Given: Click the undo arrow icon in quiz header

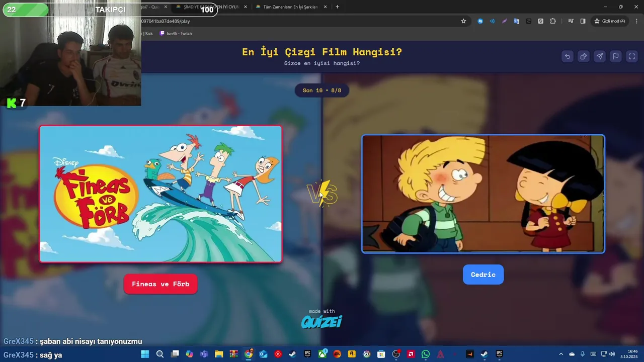Looking at the screenshot, I should 568,56.
